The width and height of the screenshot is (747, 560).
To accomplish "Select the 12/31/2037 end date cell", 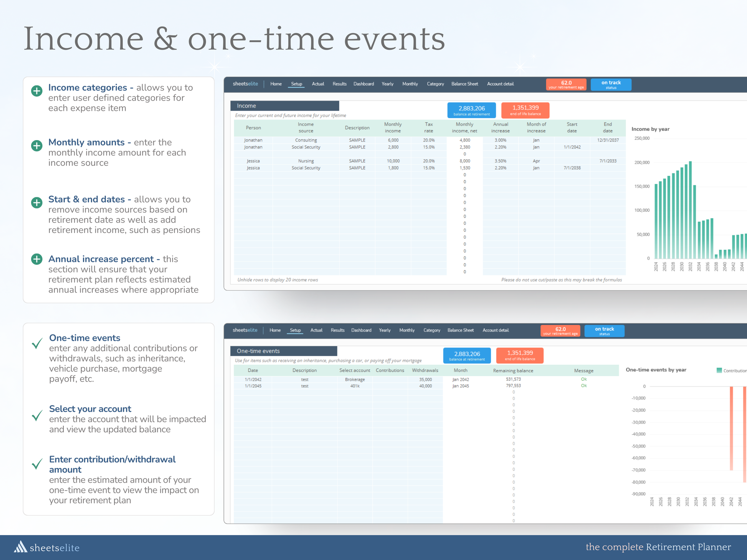I will click(x=608, y=140).
